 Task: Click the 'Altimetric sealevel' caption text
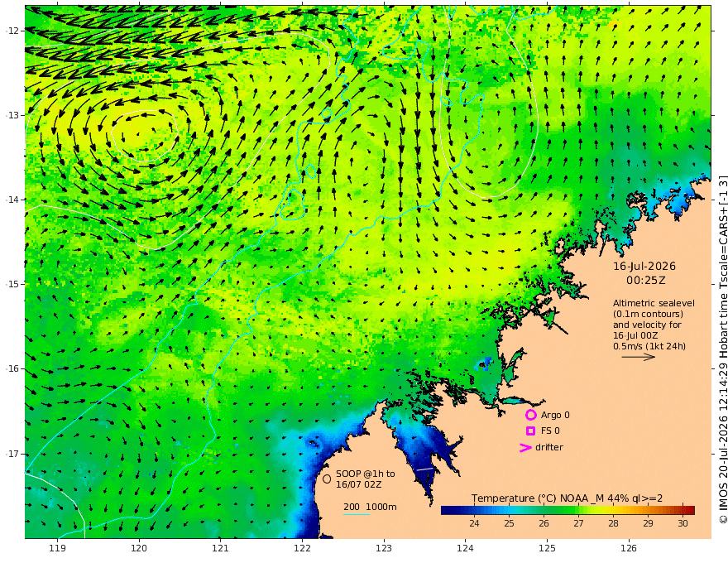point(654,303)
